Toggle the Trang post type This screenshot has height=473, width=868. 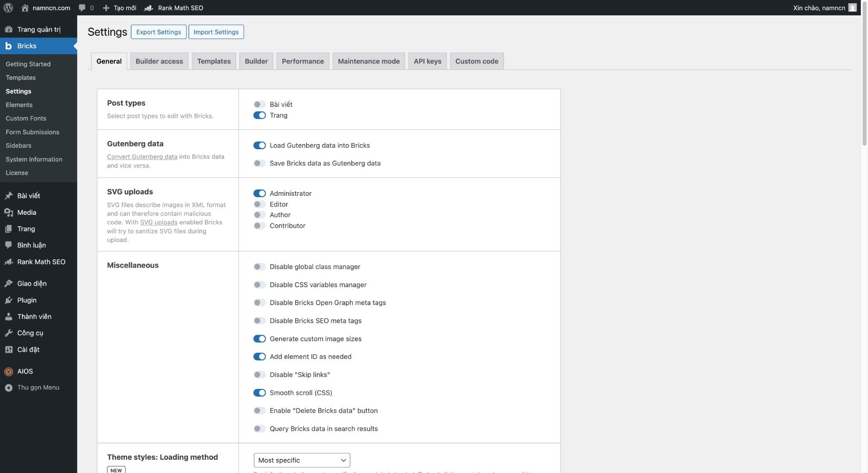click(259, 115)
